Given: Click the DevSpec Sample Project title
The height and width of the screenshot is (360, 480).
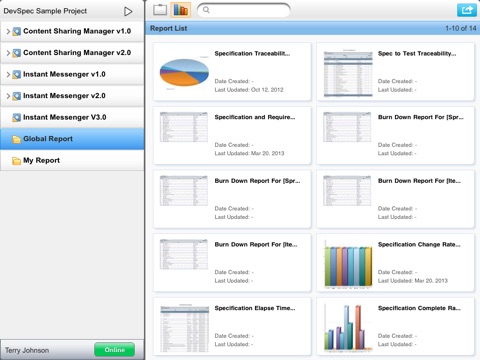Looking at the screenshot, I should tap(45, 11).
